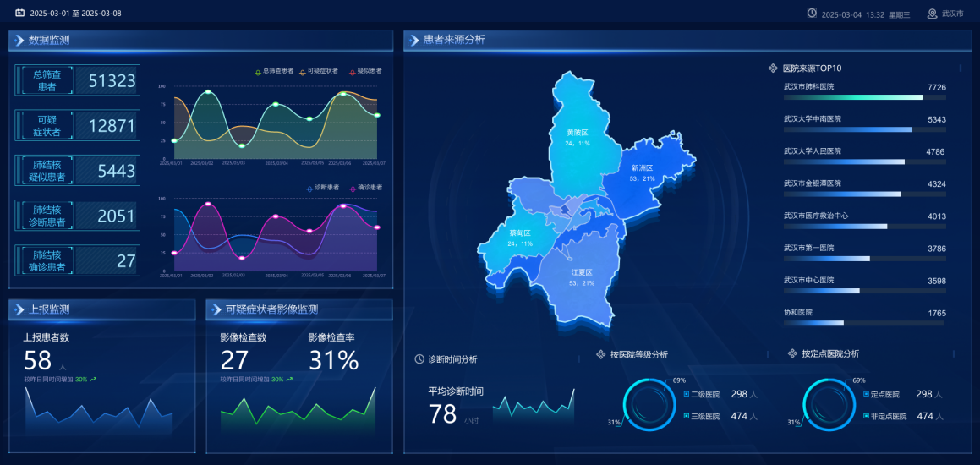Click the diamond icon next to 按医院等级分析
Viewport: 980px width, 465px height.
coord(600,354)
